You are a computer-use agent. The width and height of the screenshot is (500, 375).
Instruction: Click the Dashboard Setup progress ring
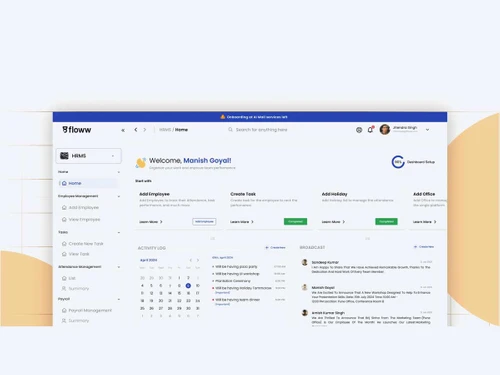(x=398, y=162)
